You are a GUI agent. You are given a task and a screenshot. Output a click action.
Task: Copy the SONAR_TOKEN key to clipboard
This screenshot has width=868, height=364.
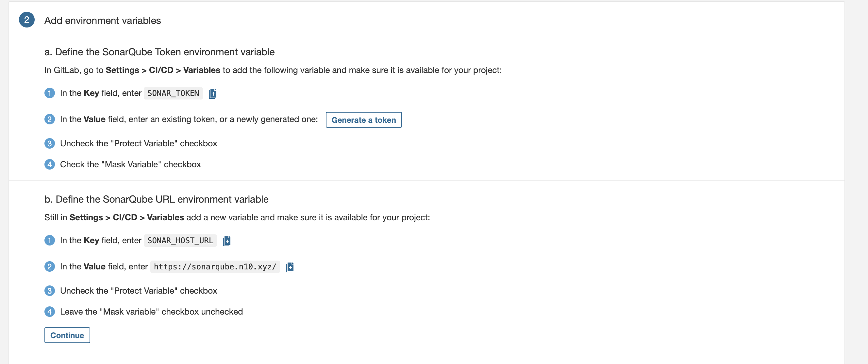click(213, 93)
